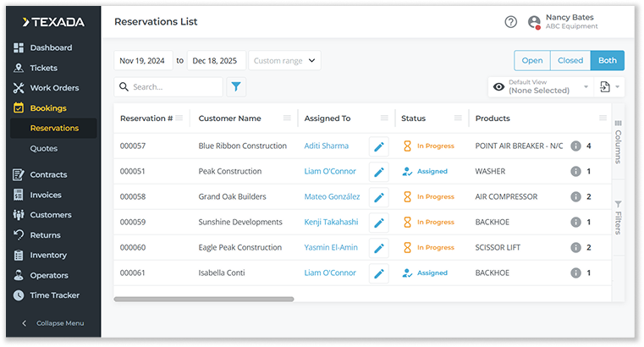Collapse the sidebar menu

pyautogui.click(x=55, y=323)
